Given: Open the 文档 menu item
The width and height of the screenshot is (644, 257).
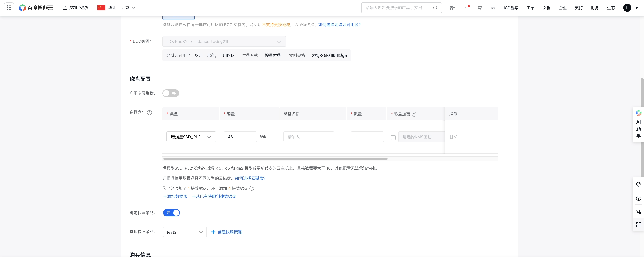Looking at the screenshot, I should tap(547, 8).
